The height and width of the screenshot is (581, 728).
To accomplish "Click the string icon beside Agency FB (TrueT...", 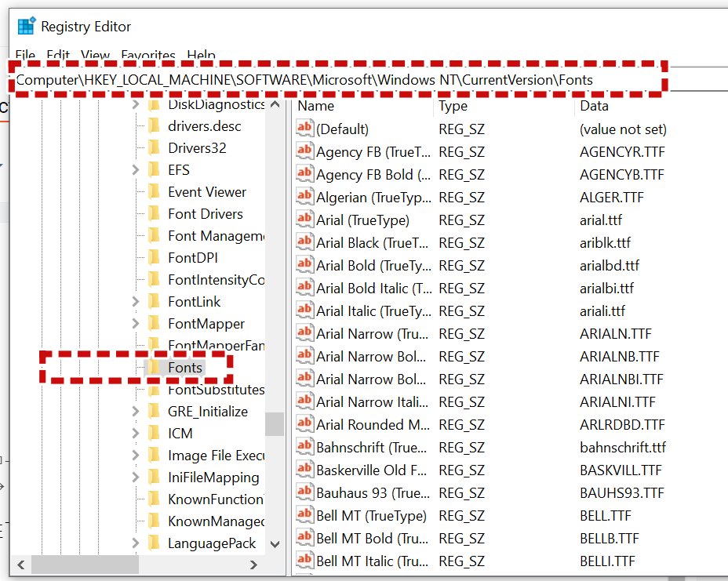I will (304, 151).
